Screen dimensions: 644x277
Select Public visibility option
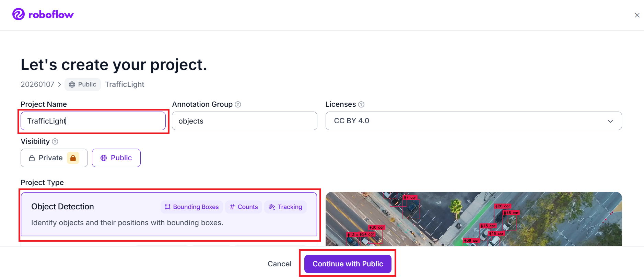coord(116,158)
